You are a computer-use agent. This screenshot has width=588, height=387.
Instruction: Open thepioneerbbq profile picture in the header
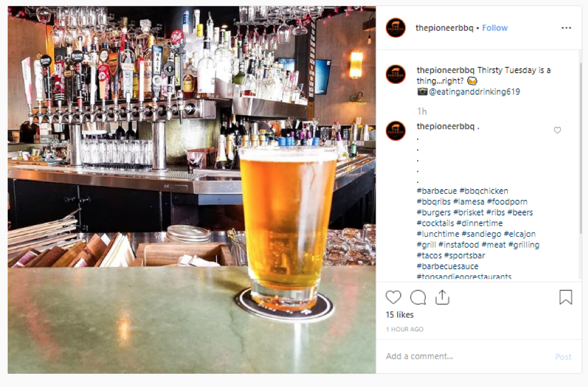click(395, 28)
